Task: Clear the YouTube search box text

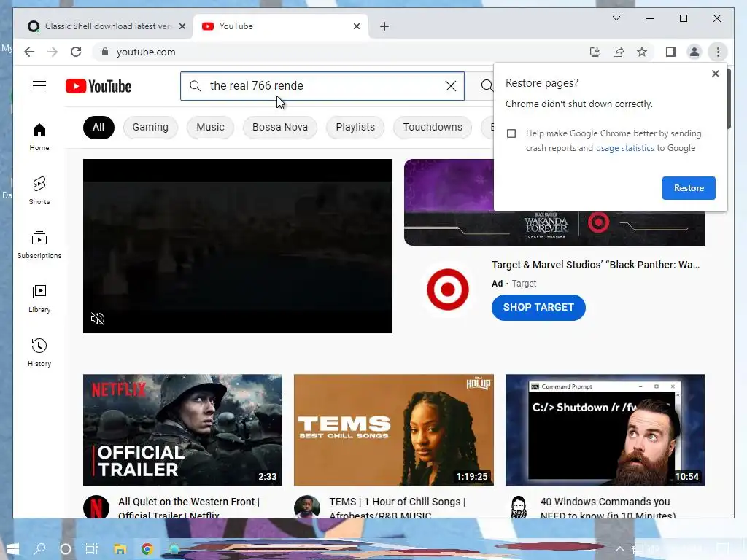Action: click(x=450, y=86)
